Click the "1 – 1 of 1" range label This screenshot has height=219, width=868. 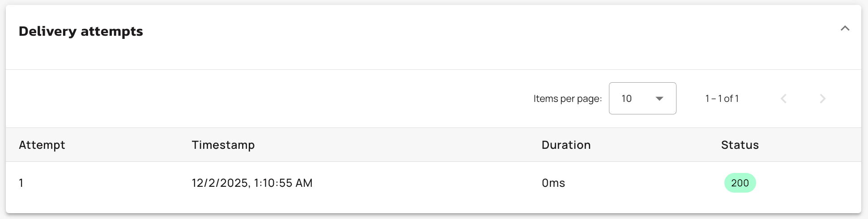pos(722,99)
